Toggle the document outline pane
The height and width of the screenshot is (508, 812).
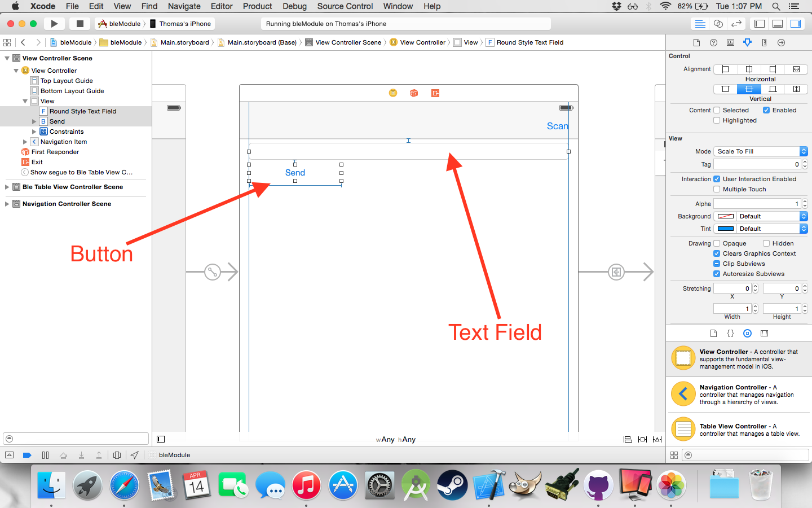click(161, 439)
